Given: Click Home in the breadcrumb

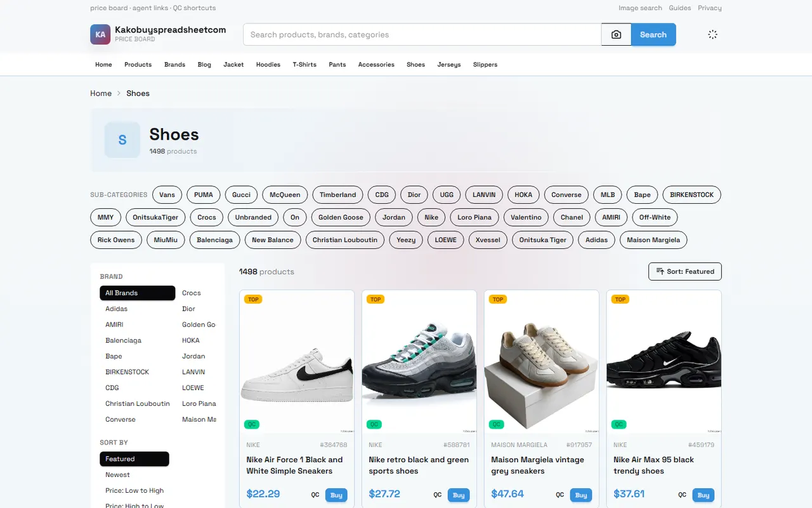Looking at the screenshot, I should [x=101, y=93].
